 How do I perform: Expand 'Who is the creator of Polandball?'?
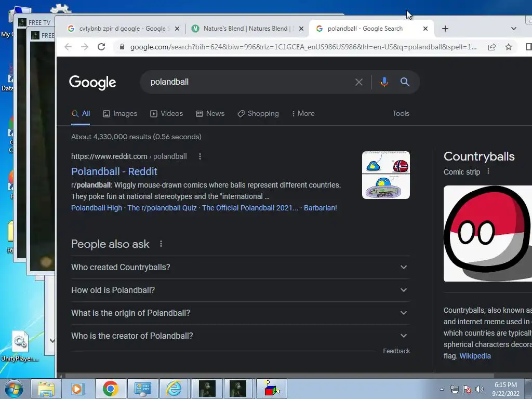[240, 336]
